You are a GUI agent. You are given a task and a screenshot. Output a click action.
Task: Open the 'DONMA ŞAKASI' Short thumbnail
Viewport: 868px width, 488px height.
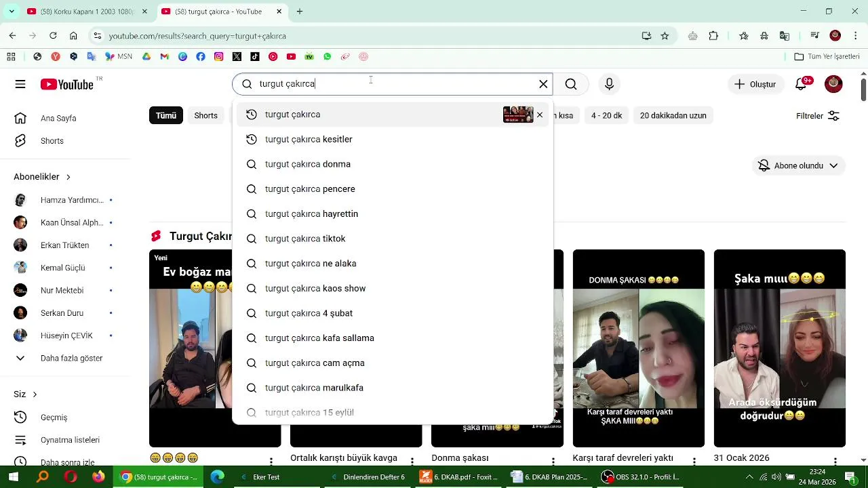pos(638,348)
